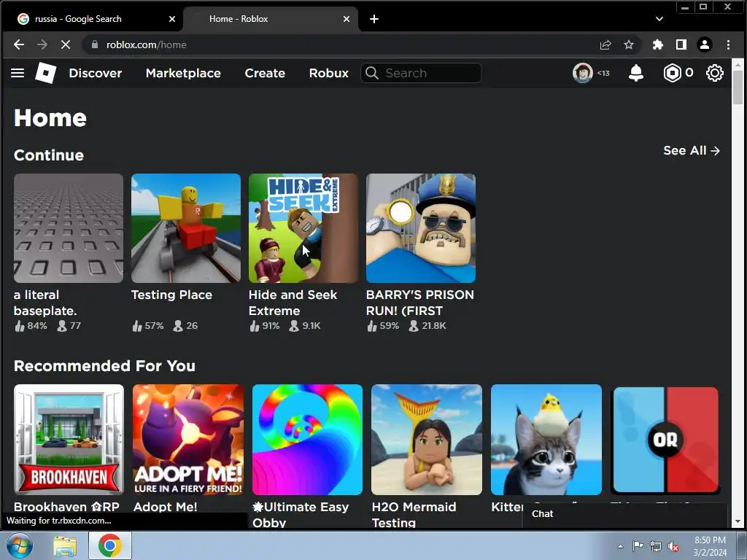Open the Chrome profile icon
The width and height of the screenshot is (747, 560).
[705, 44]
